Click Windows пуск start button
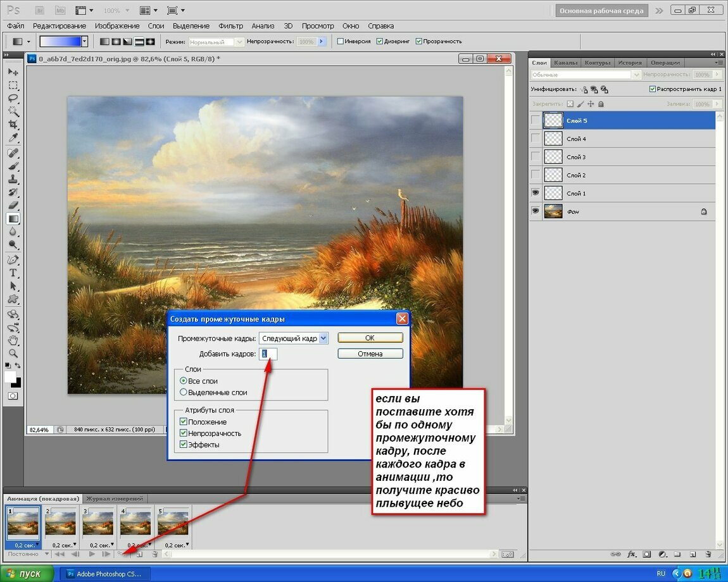Viewport: 728px width, 582px height. tap(27, 574)
